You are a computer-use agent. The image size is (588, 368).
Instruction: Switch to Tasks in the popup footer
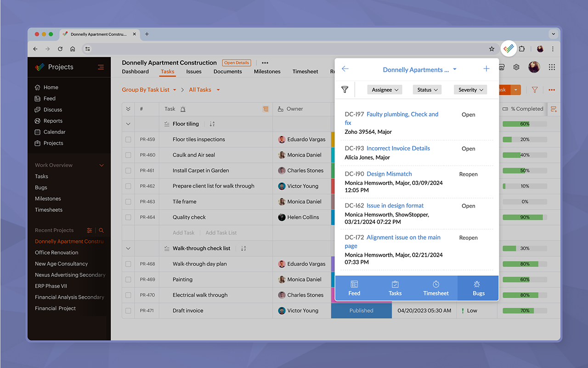(395, 288)
